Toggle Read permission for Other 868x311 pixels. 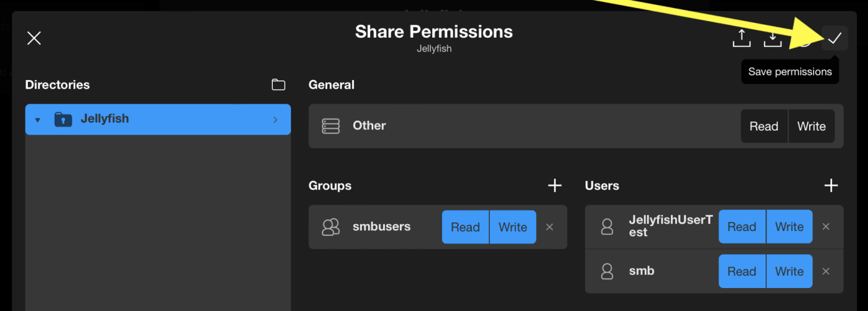[x=764, y=126]
